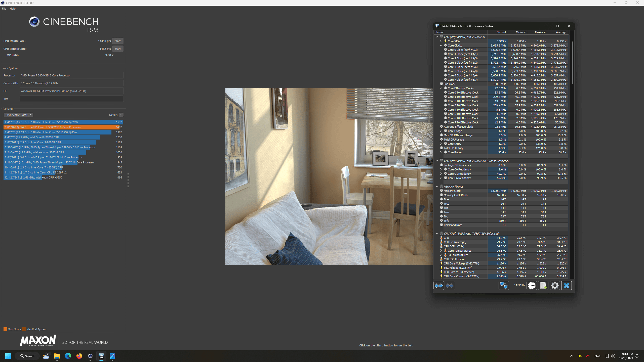644x362 pixels.
Task: Open the CPU (Single Core) ranking dropdown
Action: point(18,115)
